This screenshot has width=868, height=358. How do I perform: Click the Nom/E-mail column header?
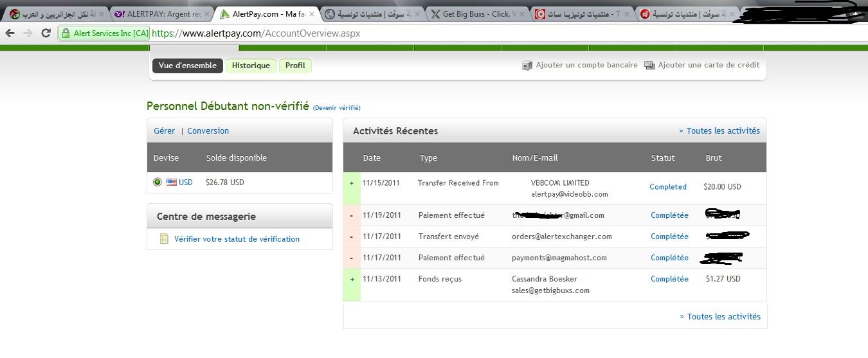click(x=535, y=157)
